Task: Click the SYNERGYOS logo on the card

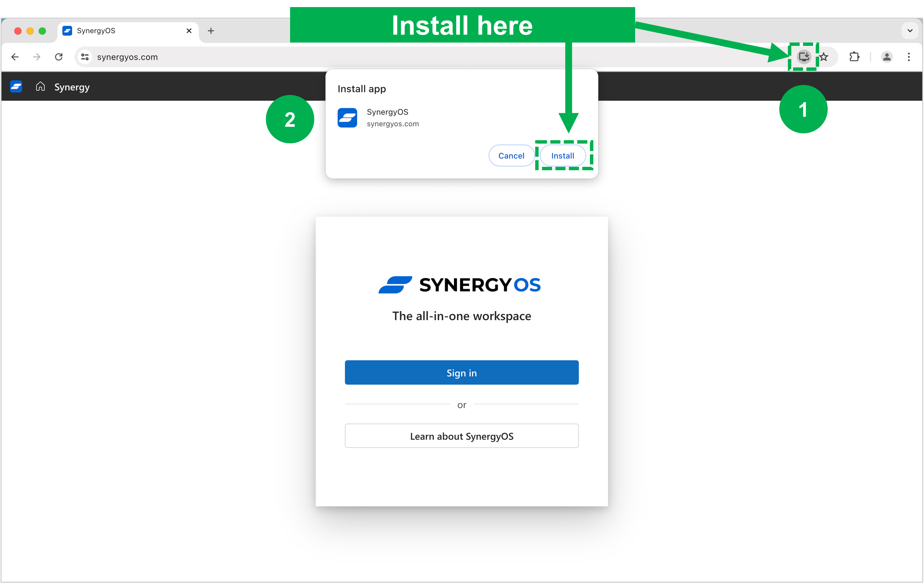Action: tap(460, 285)
